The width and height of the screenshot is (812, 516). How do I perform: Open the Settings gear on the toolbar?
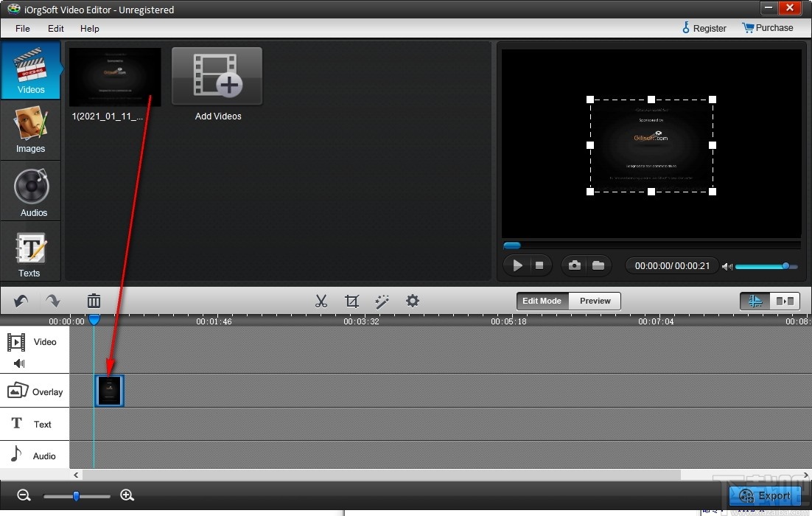click(412, 301)
